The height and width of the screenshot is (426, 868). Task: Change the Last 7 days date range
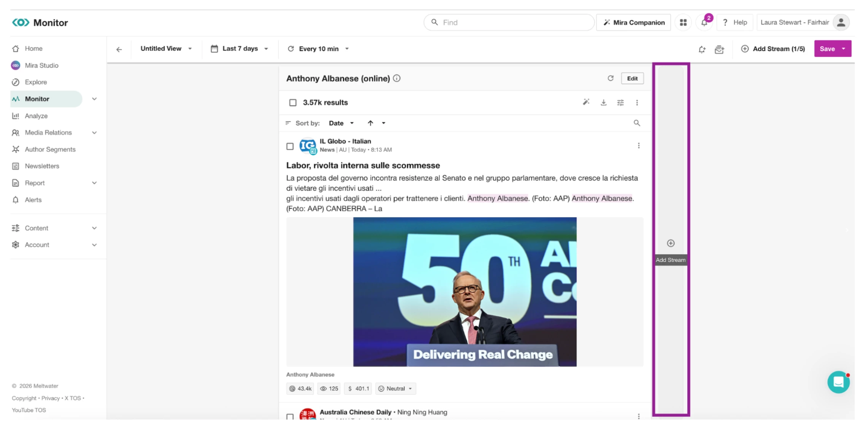(240, 49)
